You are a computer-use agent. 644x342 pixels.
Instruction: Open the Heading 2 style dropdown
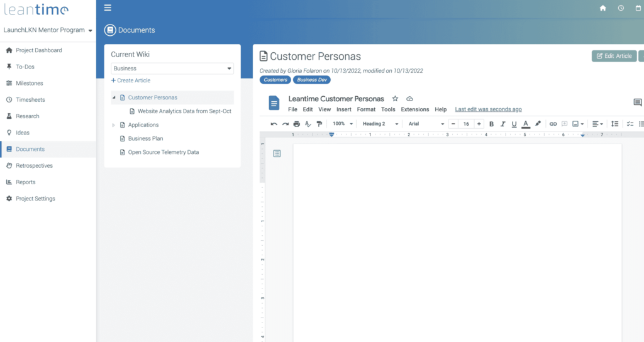(x=380, y=124)
